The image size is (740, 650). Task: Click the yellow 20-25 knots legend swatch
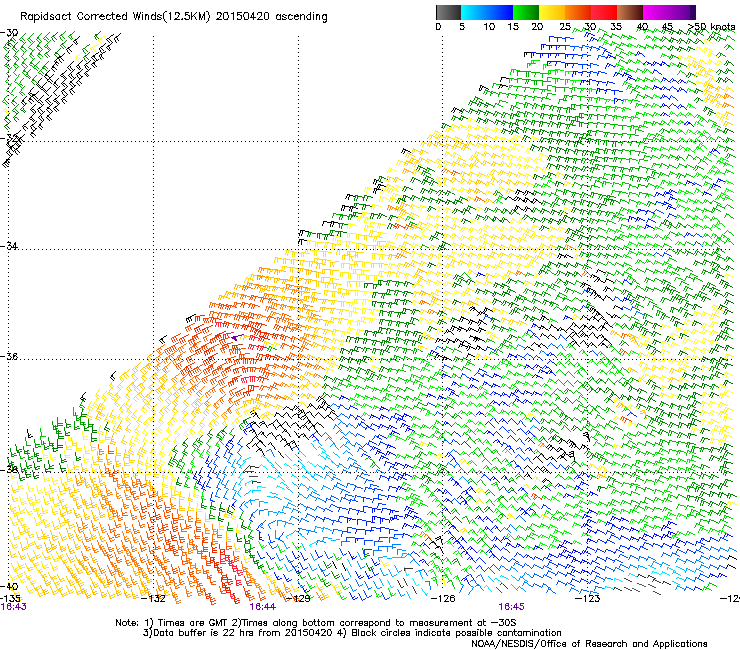pyautogui.click(x=552, y=12)
